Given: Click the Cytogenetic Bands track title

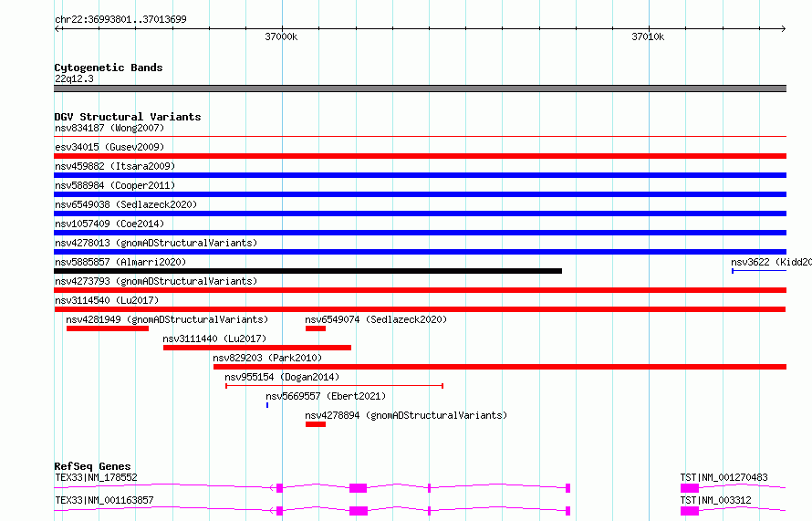Looking at the screenshot, I should click(x=109, y=68).
